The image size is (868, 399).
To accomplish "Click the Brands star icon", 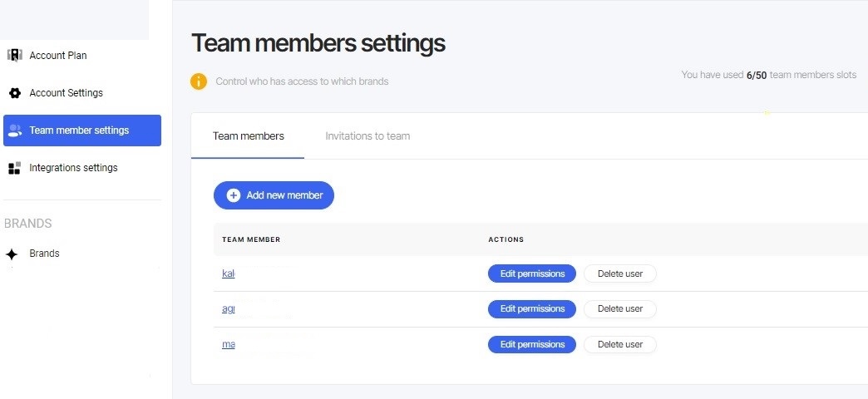I will (12, 254).
